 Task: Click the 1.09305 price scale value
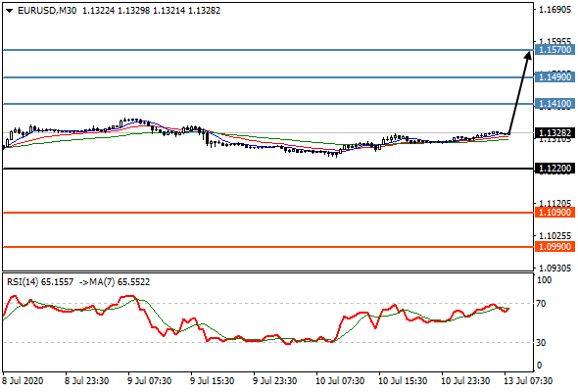pos(554,269)
